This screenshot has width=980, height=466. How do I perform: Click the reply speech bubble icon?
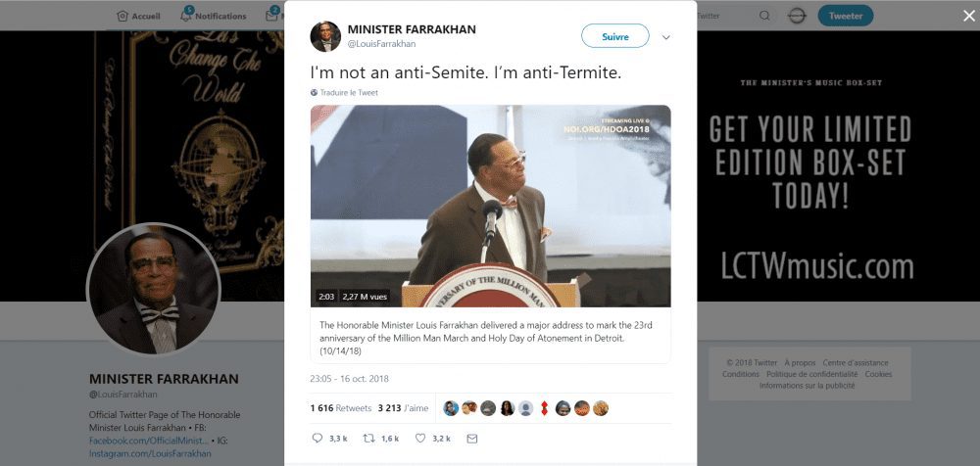317,439
